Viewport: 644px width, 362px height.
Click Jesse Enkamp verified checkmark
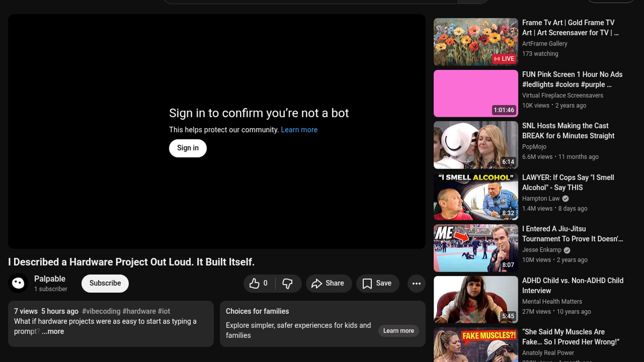(x=567, y=250)
